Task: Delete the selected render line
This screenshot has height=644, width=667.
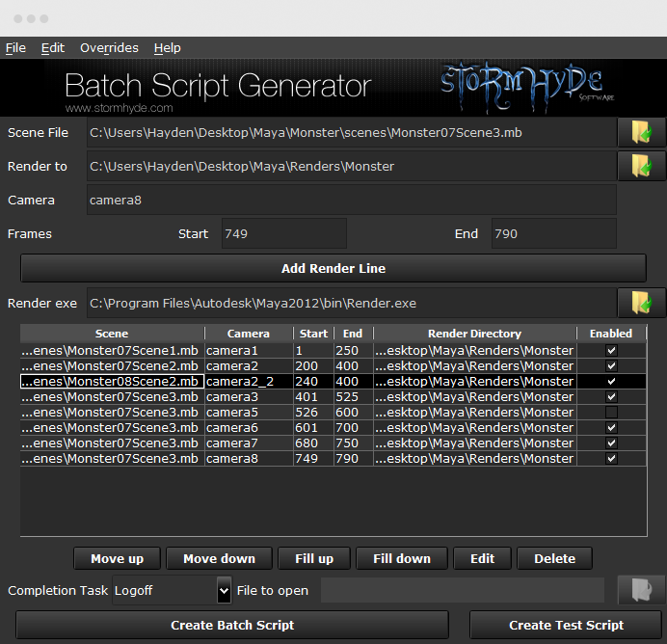Action: pyautogui.click(x=554, y=558)
